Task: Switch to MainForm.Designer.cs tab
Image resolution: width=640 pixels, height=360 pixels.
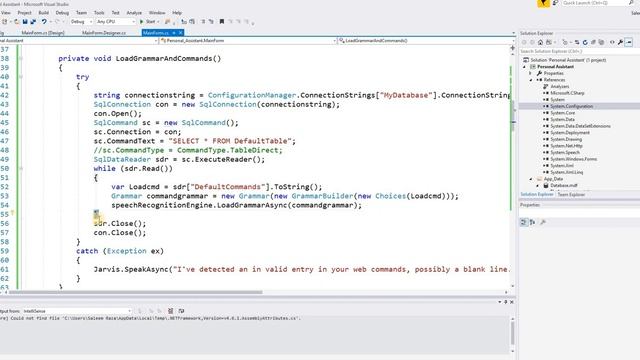Action: [x=104, y=33]
